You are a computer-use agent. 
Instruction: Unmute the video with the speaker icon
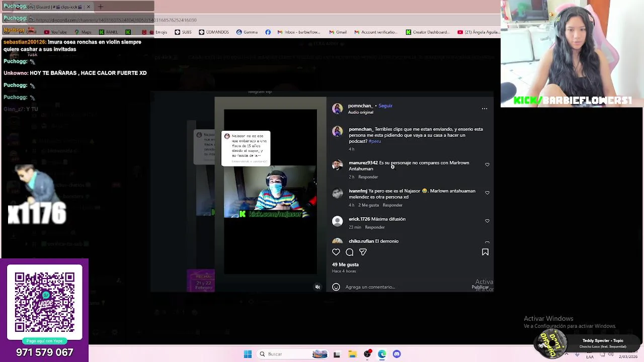pos(317,287)
